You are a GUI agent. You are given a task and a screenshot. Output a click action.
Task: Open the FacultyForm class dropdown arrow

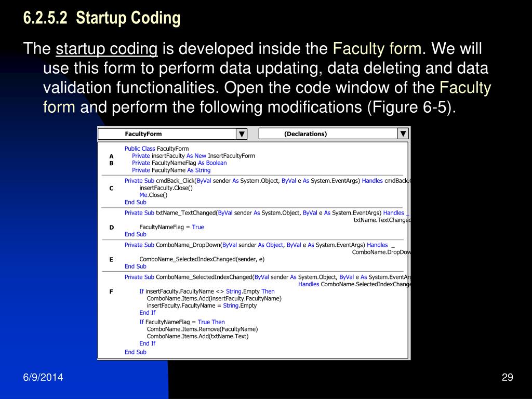coord(242,134)
